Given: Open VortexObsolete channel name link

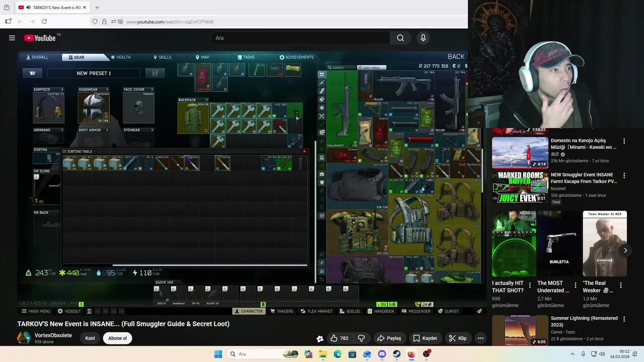Looking at the screenshot, I should tap(53, 335).
